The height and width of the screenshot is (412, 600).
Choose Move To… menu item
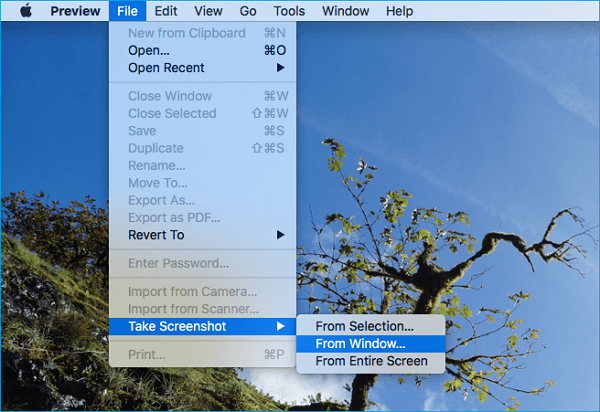tap(202, 183)
